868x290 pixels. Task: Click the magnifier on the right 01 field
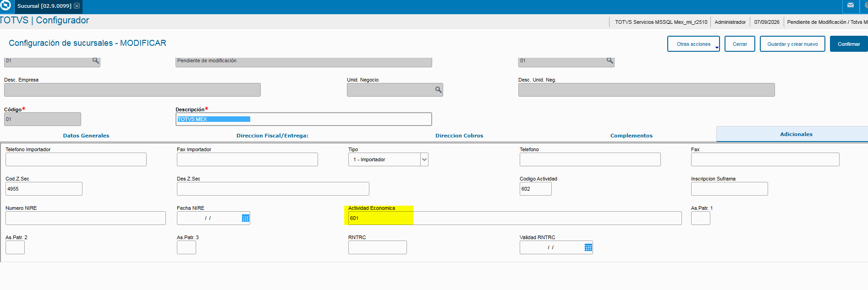point(610,60)
